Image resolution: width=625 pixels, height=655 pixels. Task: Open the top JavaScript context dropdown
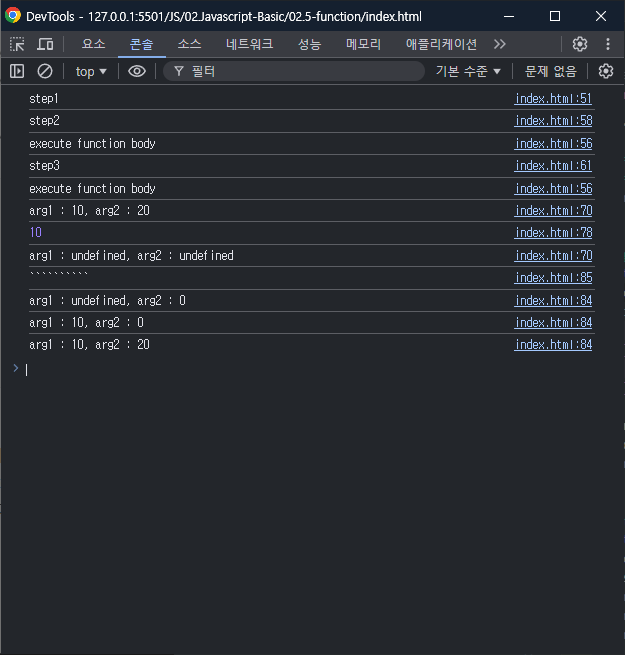coord(91,71)
